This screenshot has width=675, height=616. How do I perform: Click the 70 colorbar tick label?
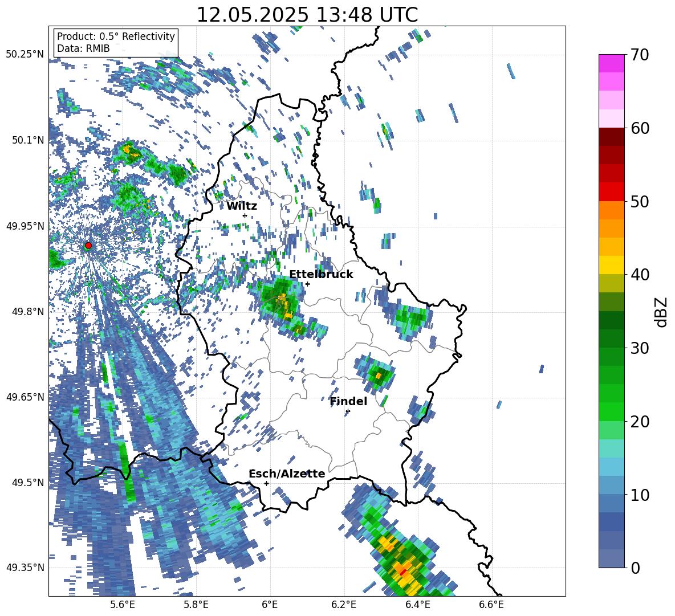click(640, 55)
